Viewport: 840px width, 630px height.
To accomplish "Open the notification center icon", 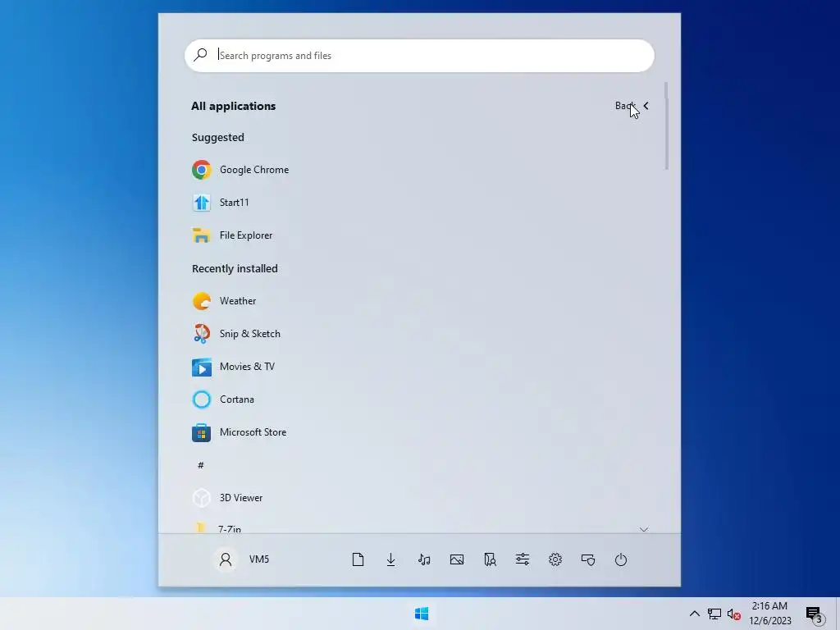I will [815, 614].
